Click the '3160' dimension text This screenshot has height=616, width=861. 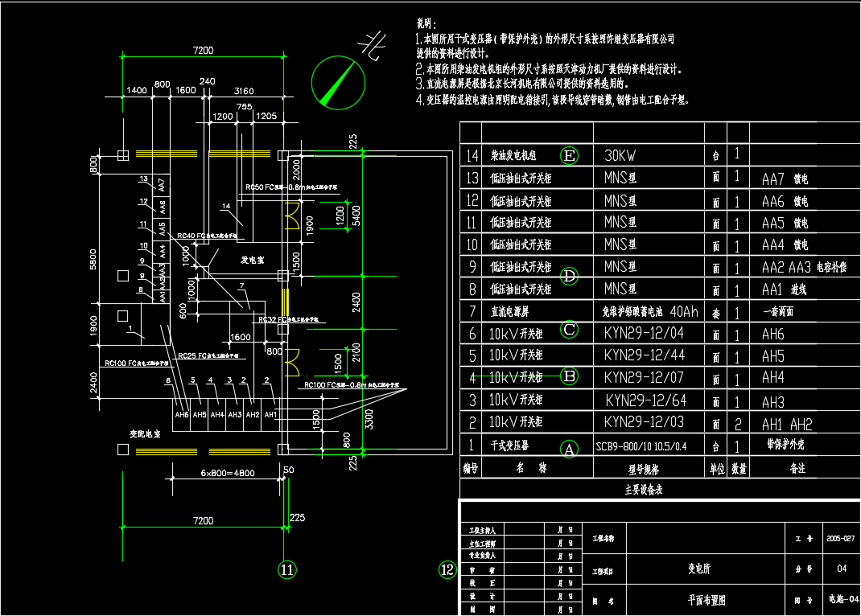pyautogui.click(x=244, y=91)
